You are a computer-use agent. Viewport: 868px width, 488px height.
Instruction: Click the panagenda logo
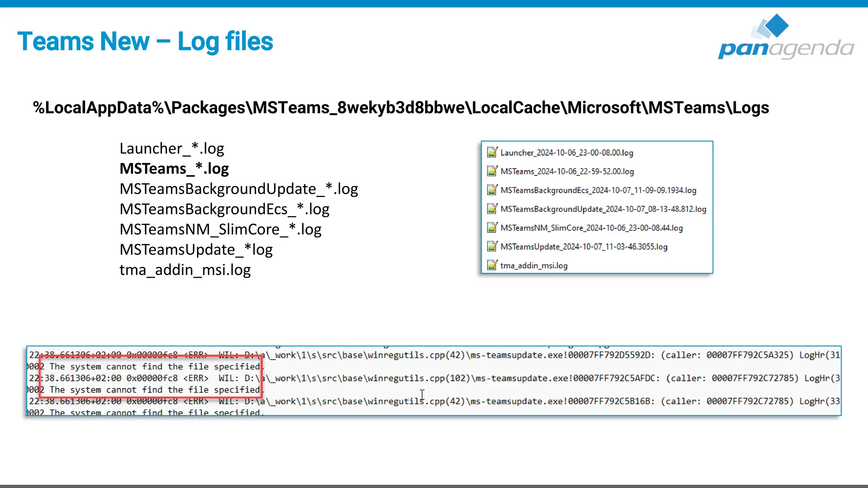(x=786, y=36)
